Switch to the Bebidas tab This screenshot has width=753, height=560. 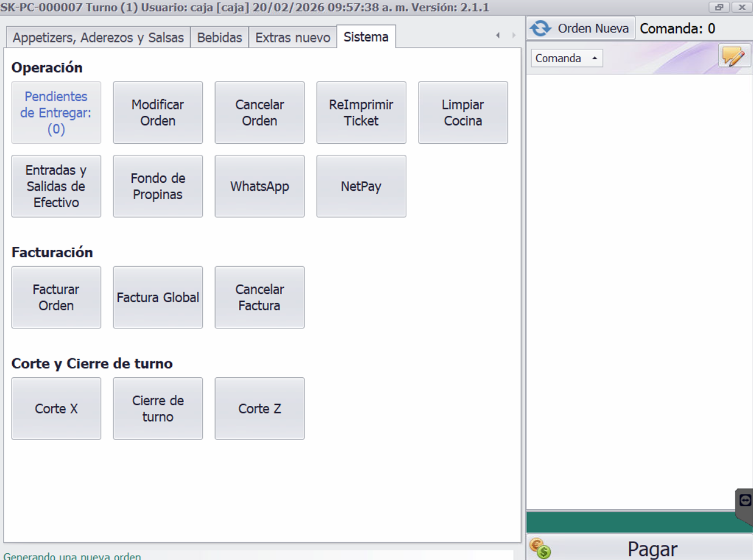(x=219, y=37)
